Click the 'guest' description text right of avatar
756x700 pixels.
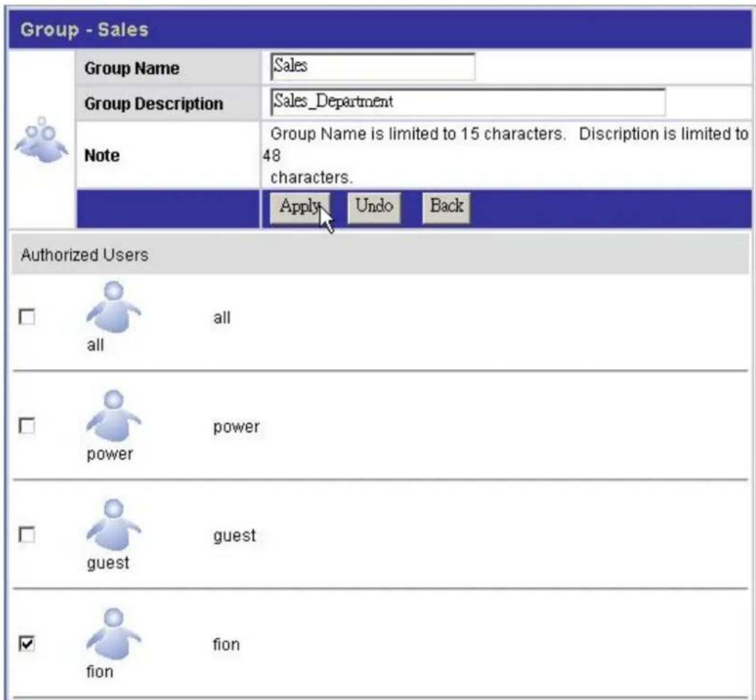coord(234,536)
